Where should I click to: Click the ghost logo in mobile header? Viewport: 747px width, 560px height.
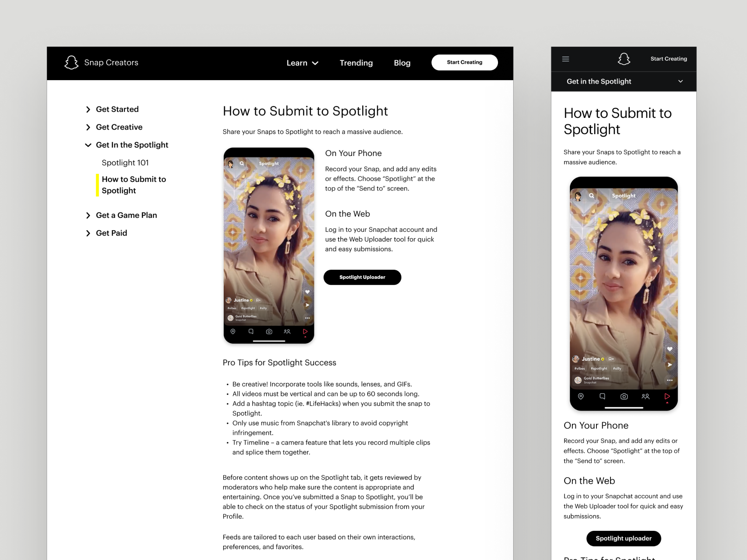pos(624,59)
